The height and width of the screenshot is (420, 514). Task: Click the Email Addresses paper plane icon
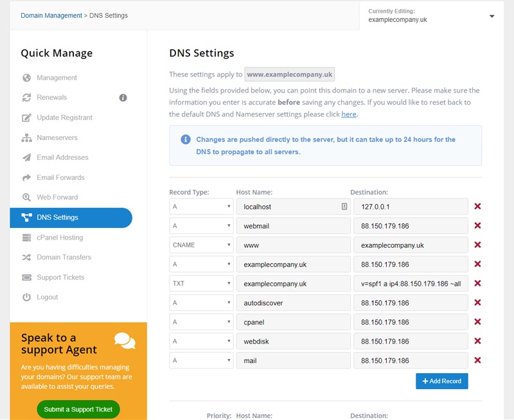click(x=26, y=157)
